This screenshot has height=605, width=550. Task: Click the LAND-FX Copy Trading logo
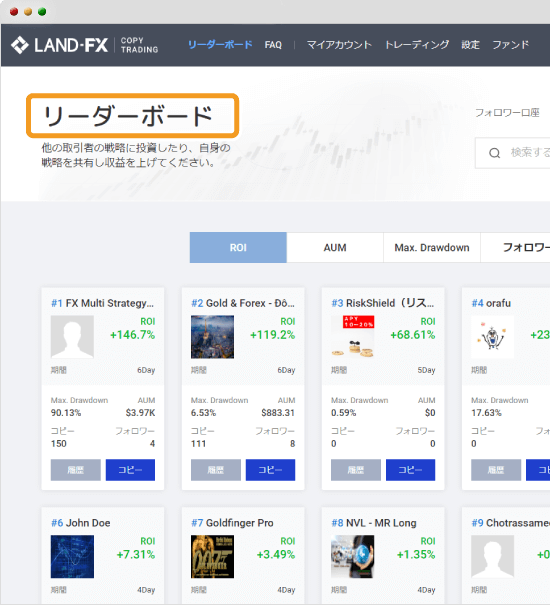[85, 45]
